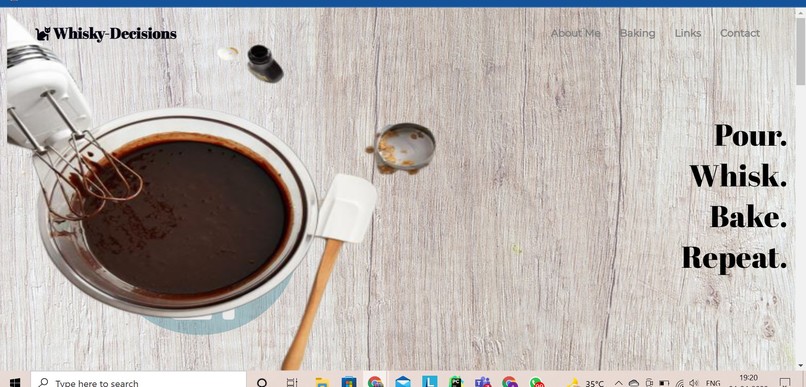
Task: Go to the Baking section
Action: click(637, 33)
